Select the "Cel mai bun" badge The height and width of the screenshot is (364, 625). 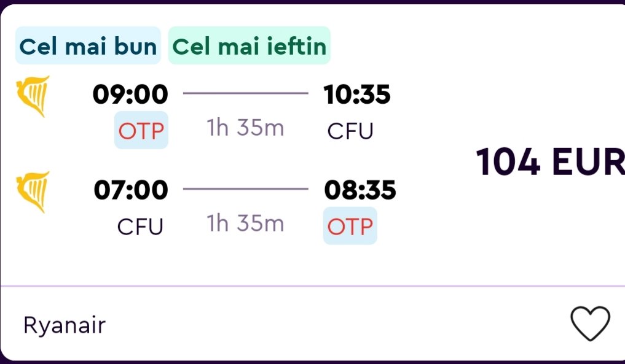click(x=88, y=46)
